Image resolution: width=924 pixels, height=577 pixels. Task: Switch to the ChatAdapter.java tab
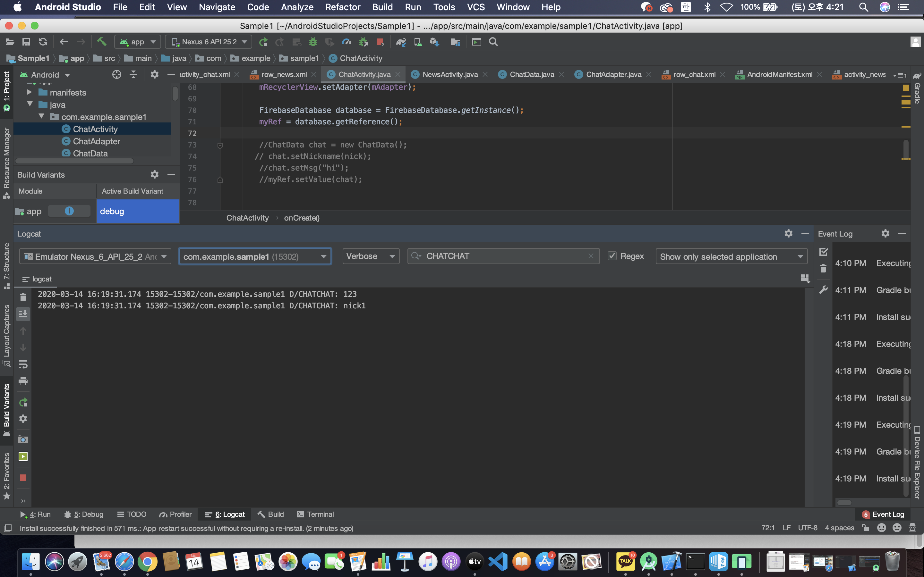click(x=613, y=74)
